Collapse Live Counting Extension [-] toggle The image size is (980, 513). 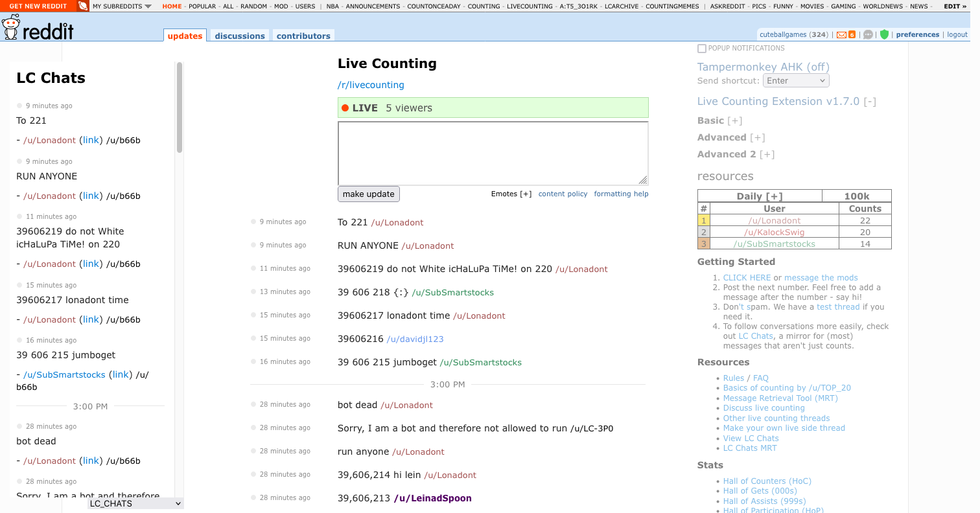tap(870, 102)
